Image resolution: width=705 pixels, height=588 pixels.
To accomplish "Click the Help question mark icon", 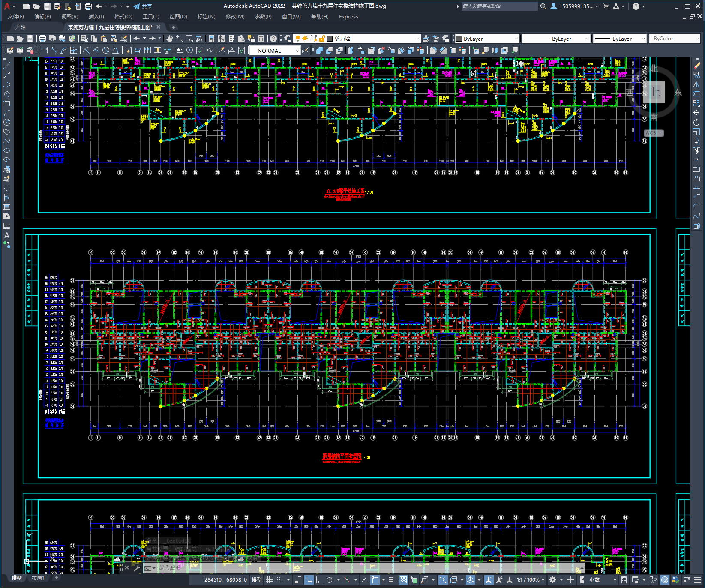I will [273, 39].
